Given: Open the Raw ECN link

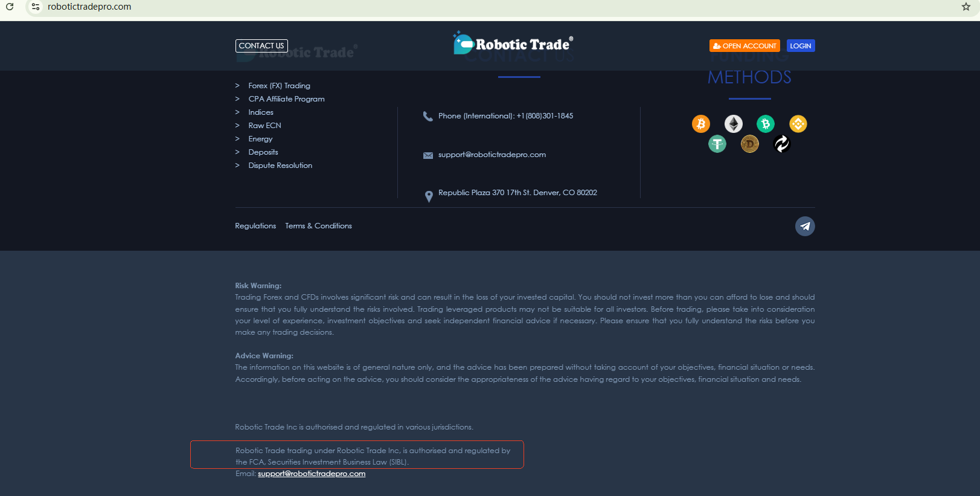Looking at the screenshot, I should click(264, 126).
